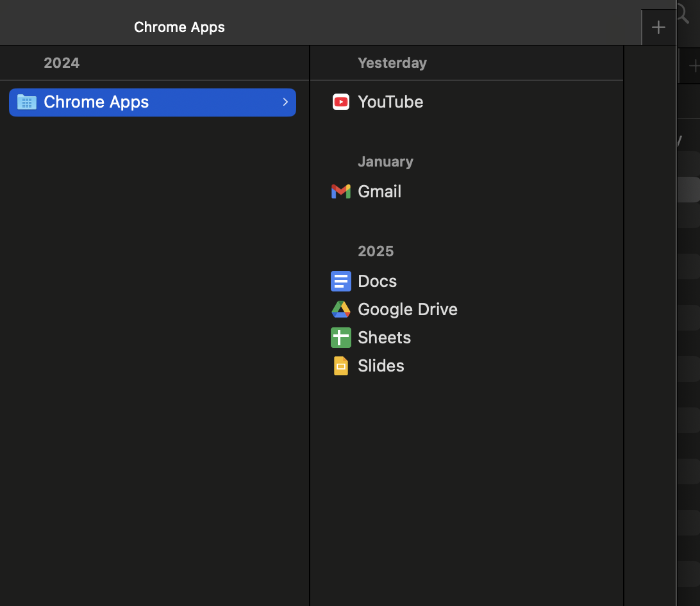The height and width of the screenshot is (606, 700).
Task: Click the 2024 group header in the first column
Action: click(62, 63)
